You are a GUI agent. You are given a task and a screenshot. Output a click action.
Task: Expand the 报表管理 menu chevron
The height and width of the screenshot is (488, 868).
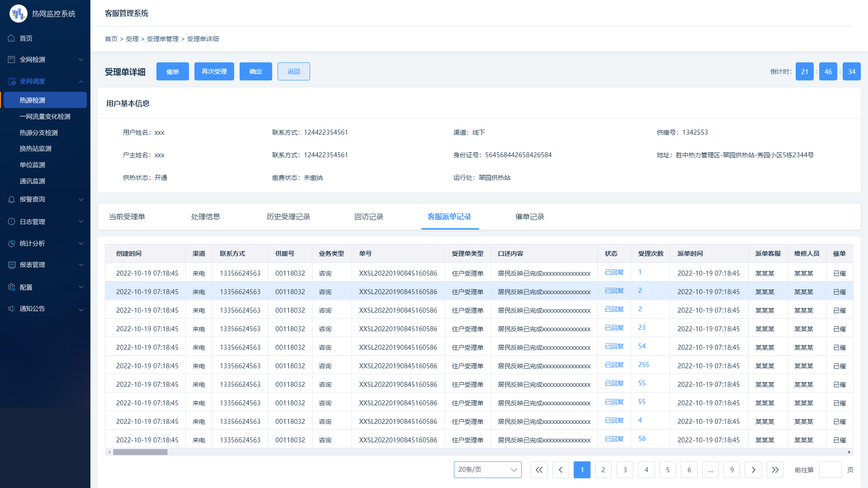pos(81,265)
